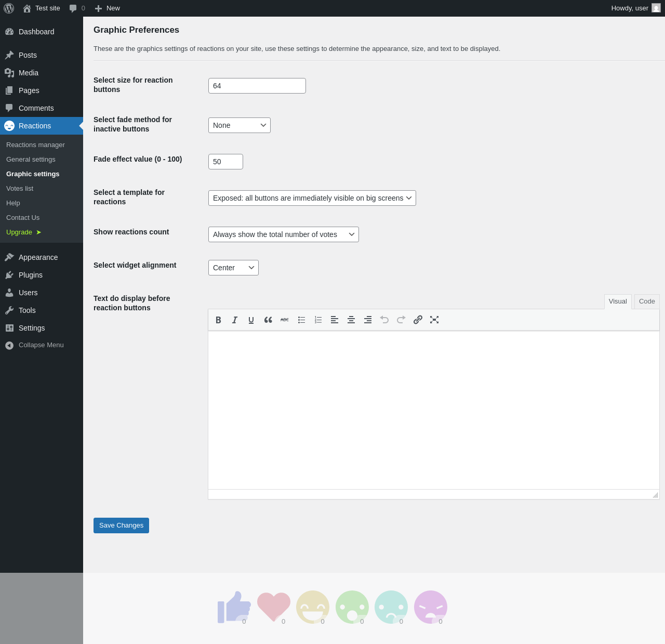The image size is (665, 644).
Task: Click the fade effect value field
Action: (225, 162)
